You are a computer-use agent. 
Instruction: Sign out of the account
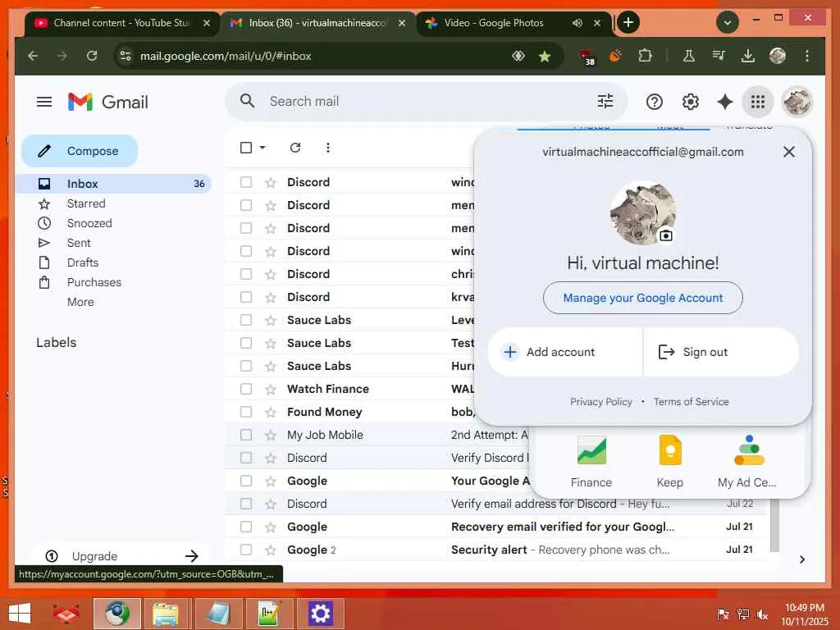coord(721,352)
